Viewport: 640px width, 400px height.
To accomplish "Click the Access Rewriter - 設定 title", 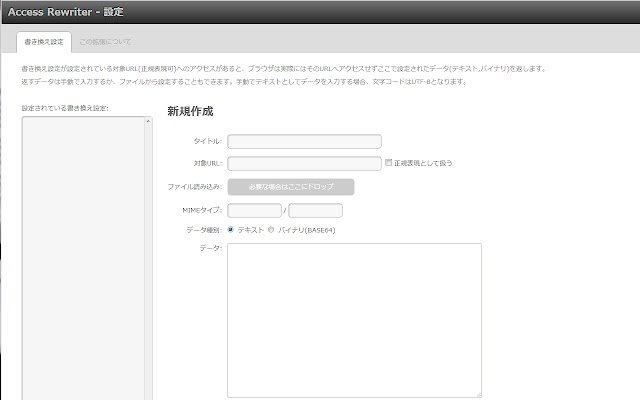I will pyautogui.click(x=65, y=12).
